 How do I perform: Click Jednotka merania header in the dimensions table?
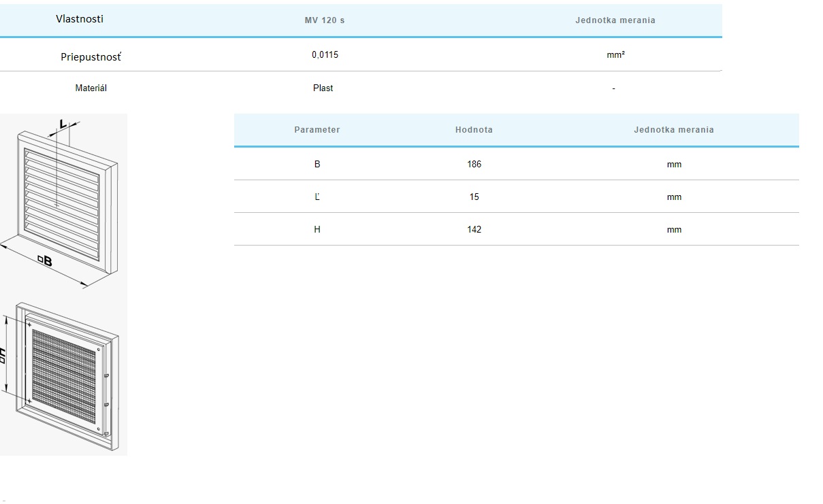point(673,129)
